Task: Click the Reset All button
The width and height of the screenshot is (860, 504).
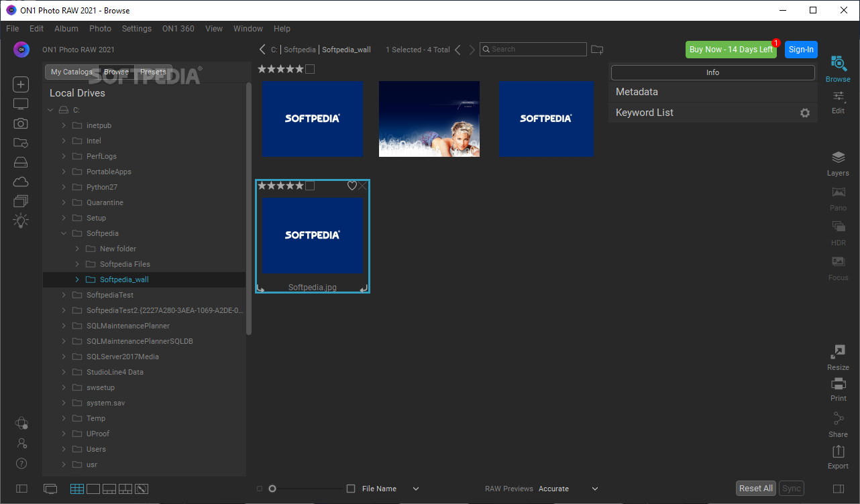Action: (x=756, y=489)
